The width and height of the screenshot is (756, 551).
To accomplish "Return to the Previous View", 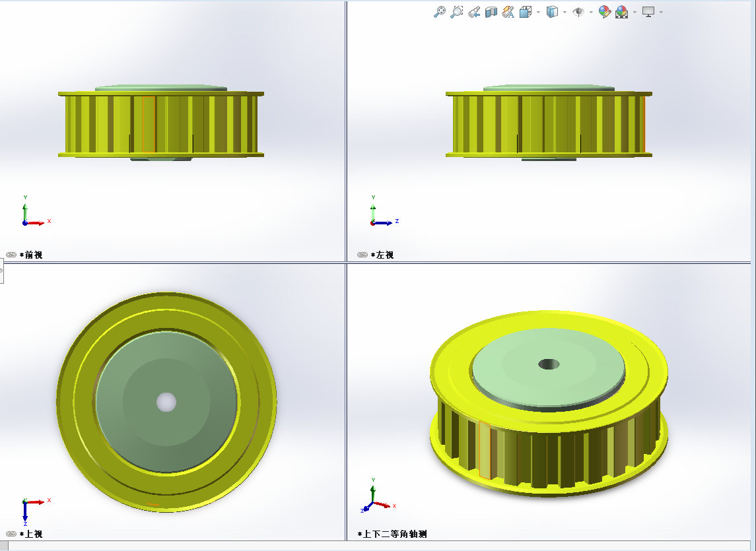I will (x=474, y=12).
